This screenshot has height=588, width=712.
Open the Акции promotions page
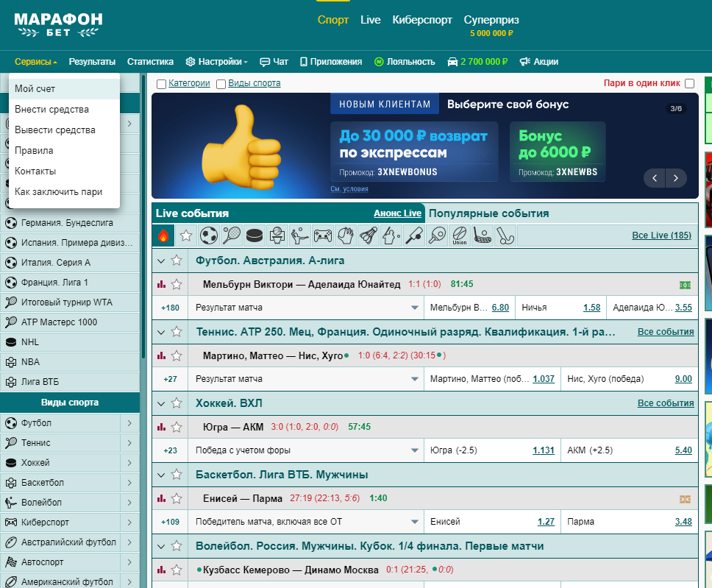click(539, 62)
